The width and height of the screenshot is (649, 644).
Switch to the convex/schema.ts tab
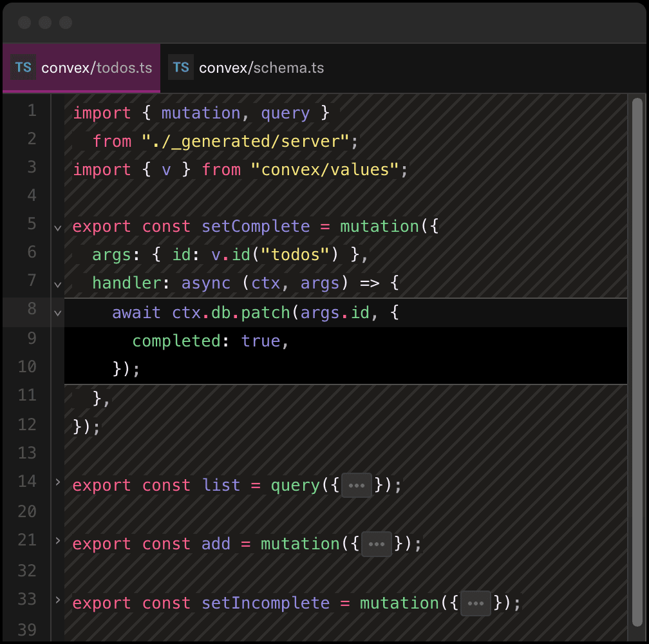(x=261, y=67)
